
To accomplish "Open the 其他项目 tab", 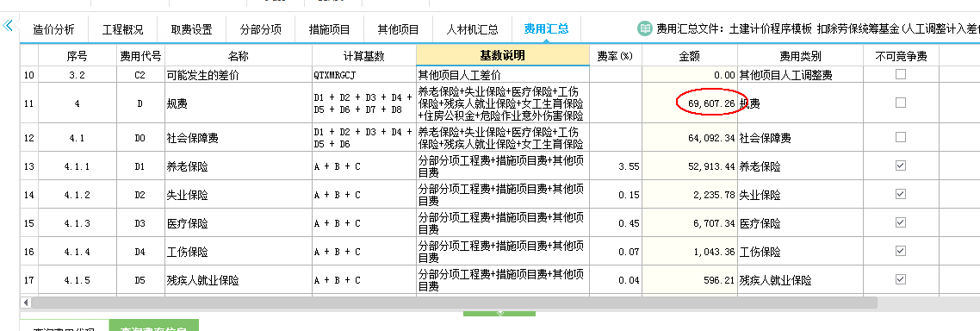I will tap(398, 29).
